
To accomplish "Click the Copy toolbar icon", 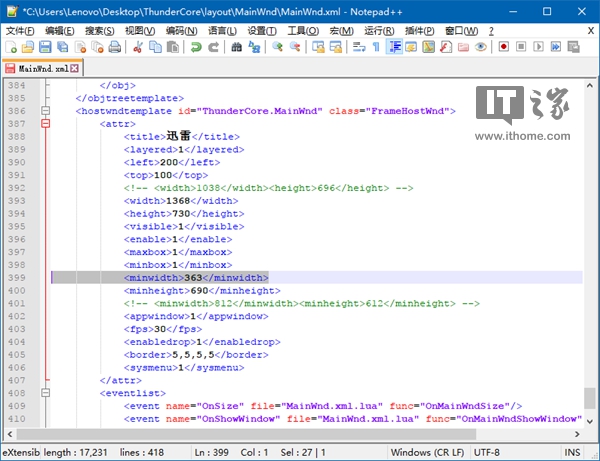I will tap(155, 47).
